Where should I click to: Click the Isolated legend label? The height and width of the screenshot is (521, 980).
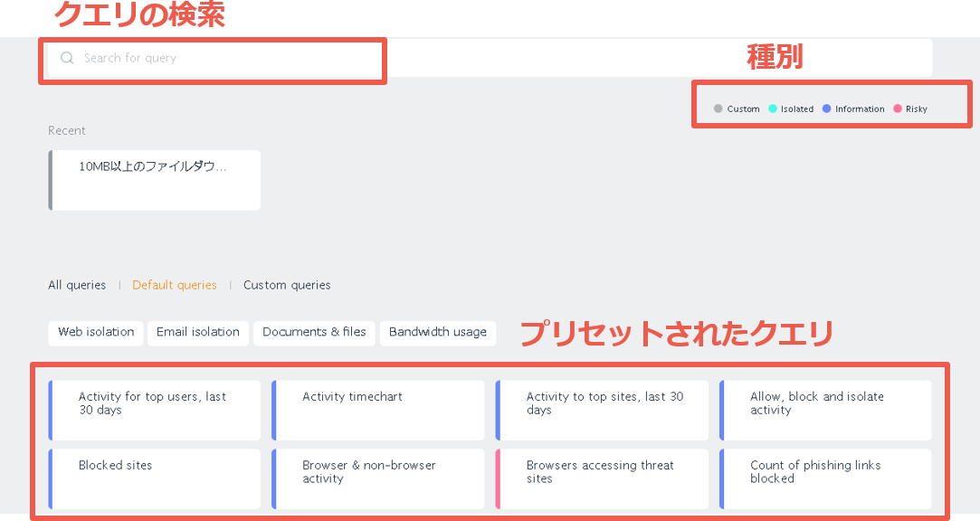797,109
